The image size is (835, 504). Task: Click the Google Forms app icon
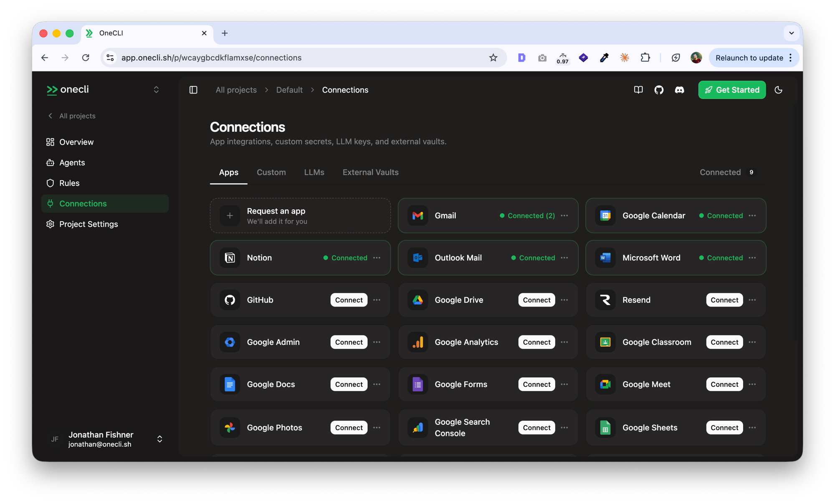point(417,384)
